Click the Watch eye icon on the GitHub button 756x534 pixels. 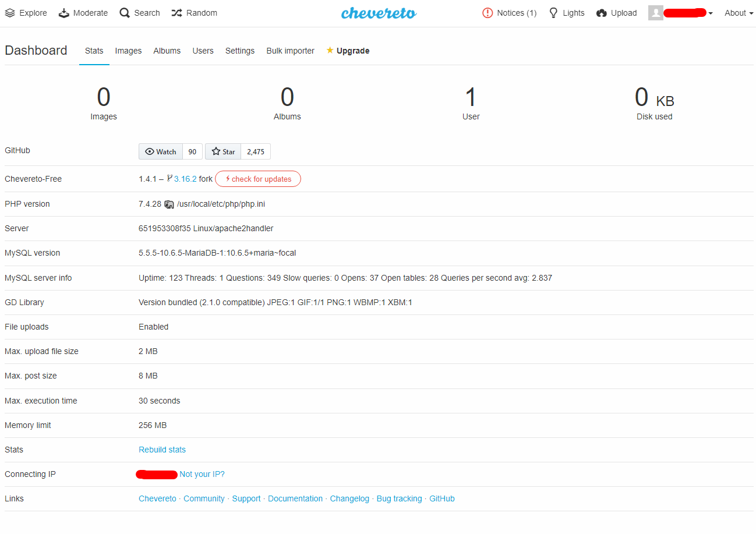coord(149,151)
